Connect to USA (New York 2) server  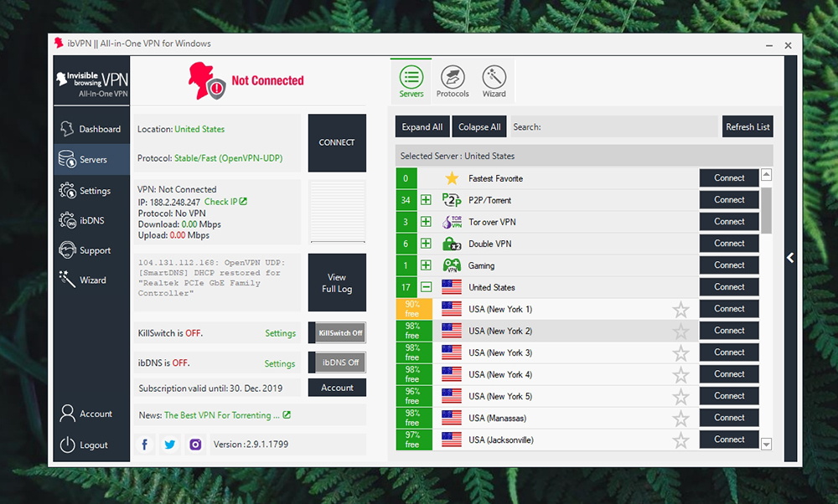(729, 331)
